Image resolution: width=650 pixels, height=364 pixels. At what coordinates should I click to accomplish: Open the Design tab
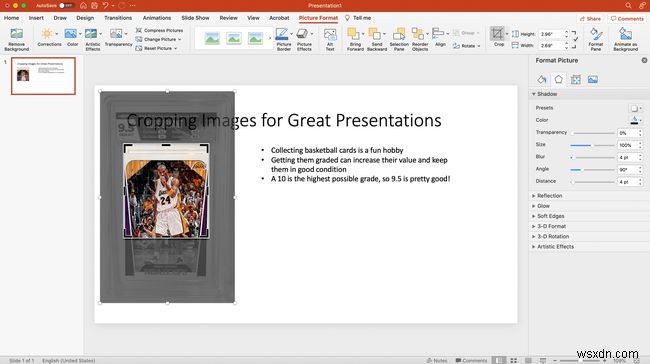(85, 18)
